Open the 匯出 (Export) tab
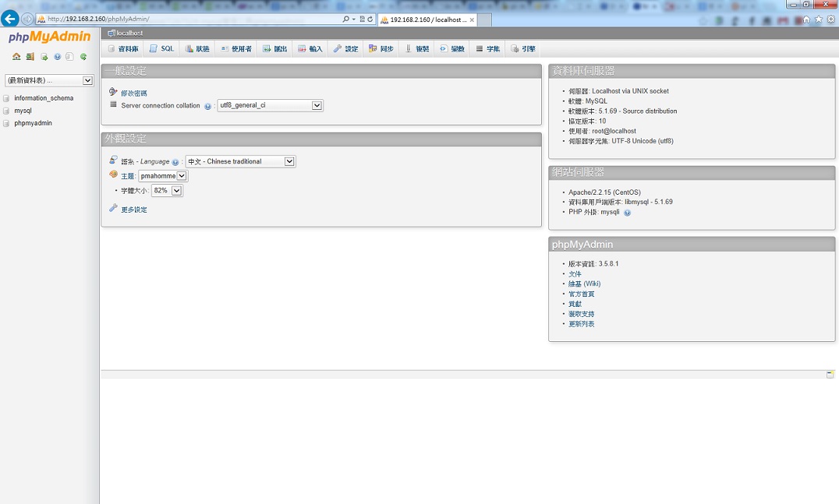Image resolution: width=839 pixels, height=504 pixels. point(275,48)
